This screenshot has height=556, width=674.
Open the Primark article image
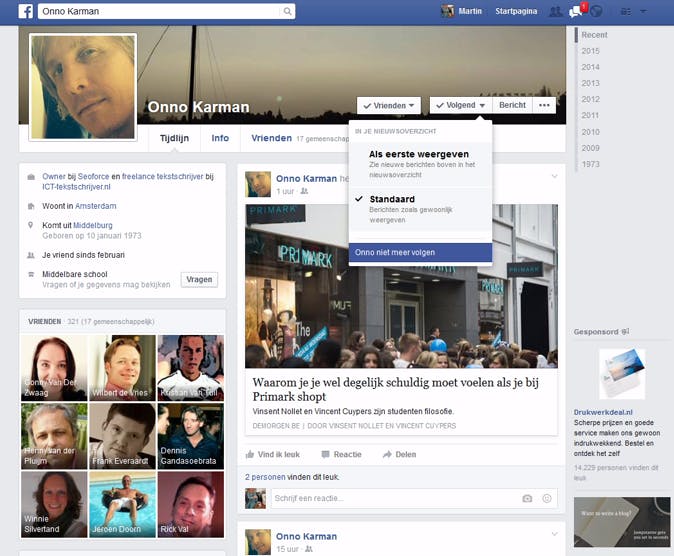pyautogui.click(x=401, y=286)
